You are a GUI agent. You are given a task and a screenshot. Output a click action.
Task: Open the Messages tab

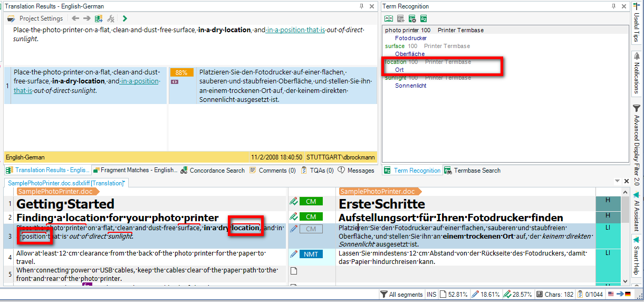tap(356, 170)
